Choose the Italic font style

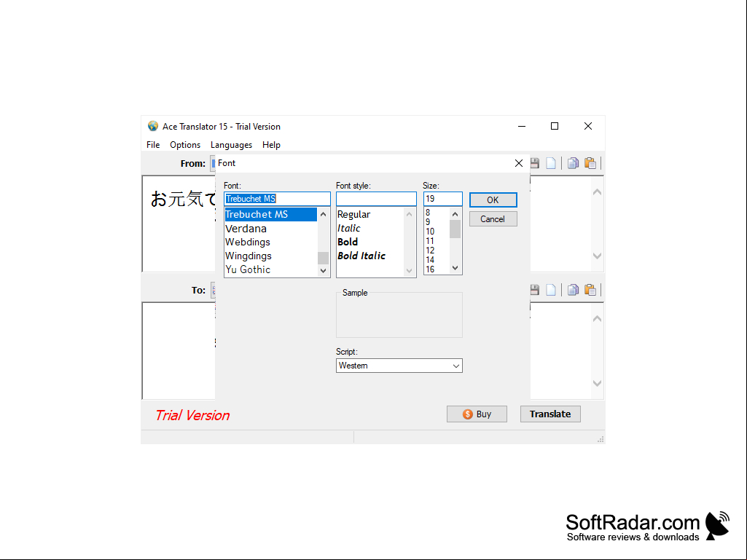click(349, 228)
